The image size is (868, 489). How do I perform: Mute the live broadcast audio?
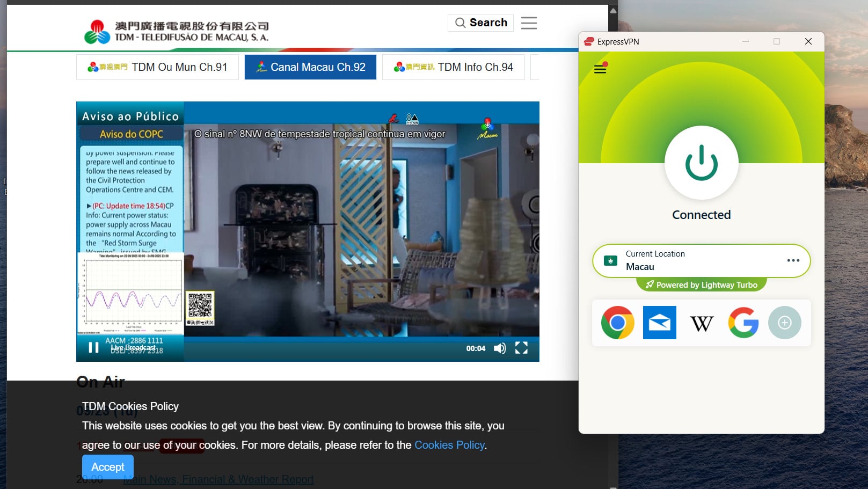[500, 348]
